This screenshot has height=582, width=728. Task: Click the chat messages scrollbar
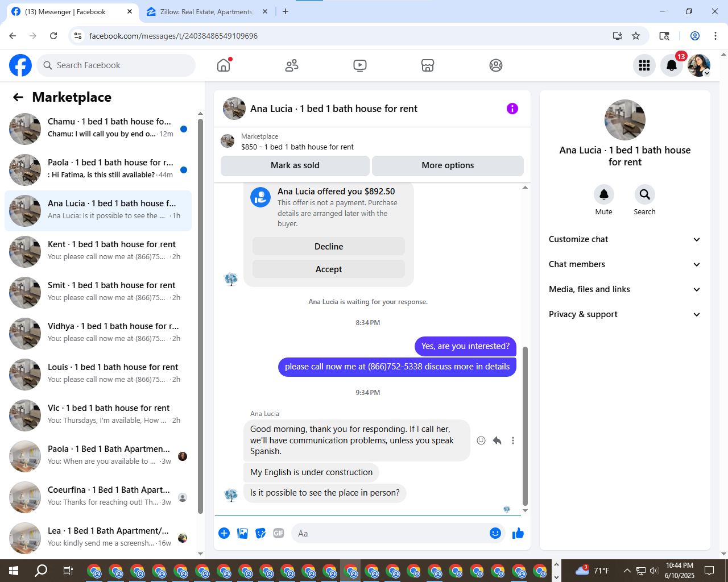pyautogui.click(x=525, y=426)
